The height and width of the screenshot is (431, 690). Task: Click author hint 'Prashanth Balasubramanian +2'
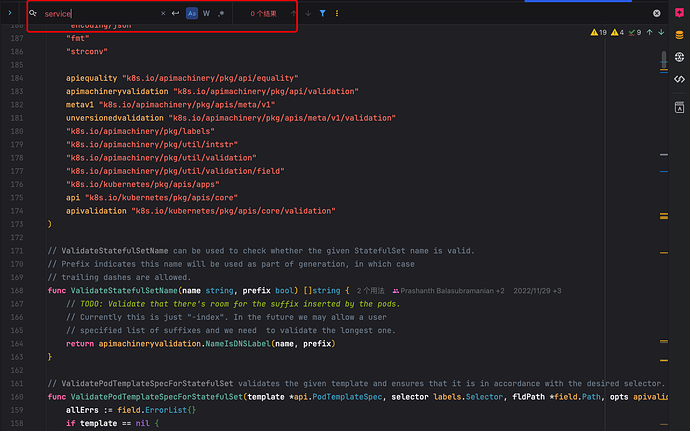tap(448, 291)
